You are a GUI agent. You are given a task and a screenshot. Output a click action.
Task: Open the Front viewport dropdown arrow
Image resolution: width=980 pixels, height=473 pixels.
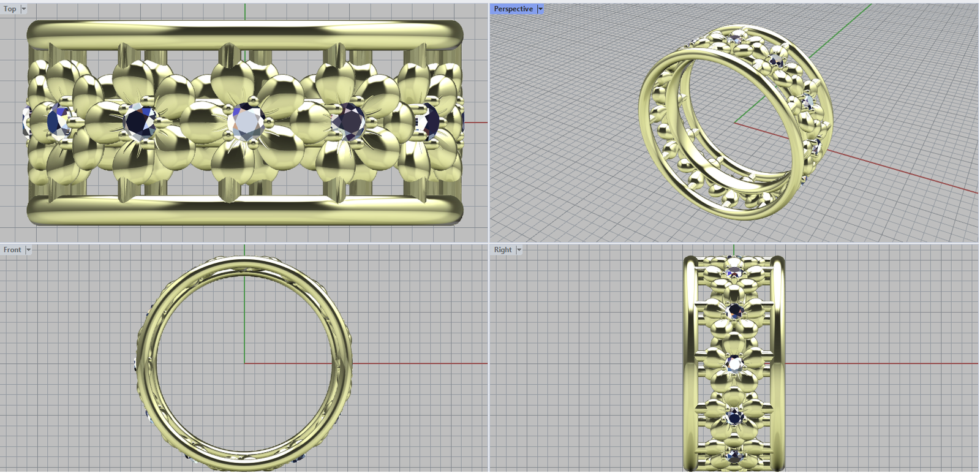point(28,250)
